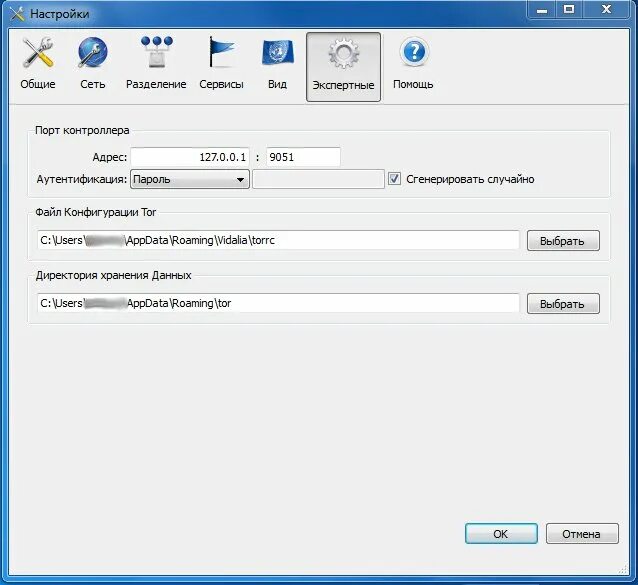Minimize the Настройки window
638x585 pixels.
542,10
